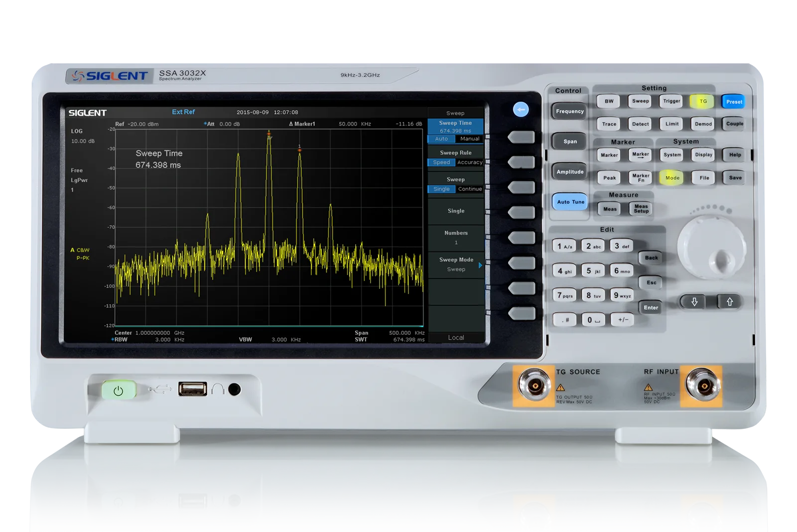Click the Save key
The height and width of the screenshot is (532, 797).
(735, 178)
